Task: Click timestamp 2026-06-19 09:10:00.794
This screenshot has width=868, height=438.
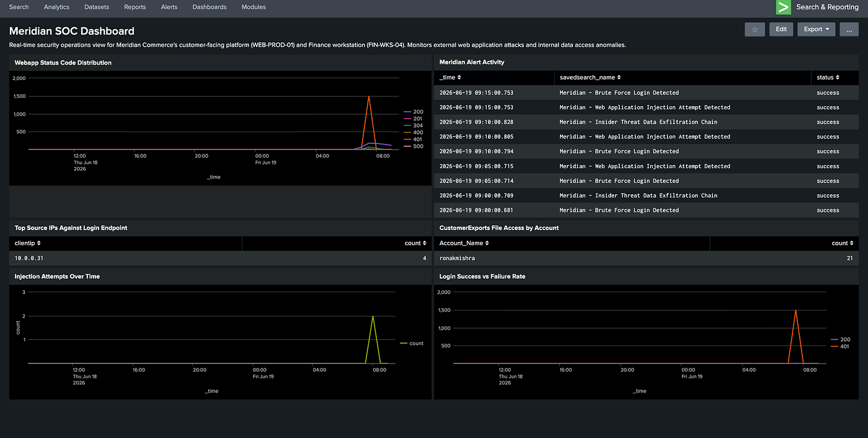Action: click(476, 151)
